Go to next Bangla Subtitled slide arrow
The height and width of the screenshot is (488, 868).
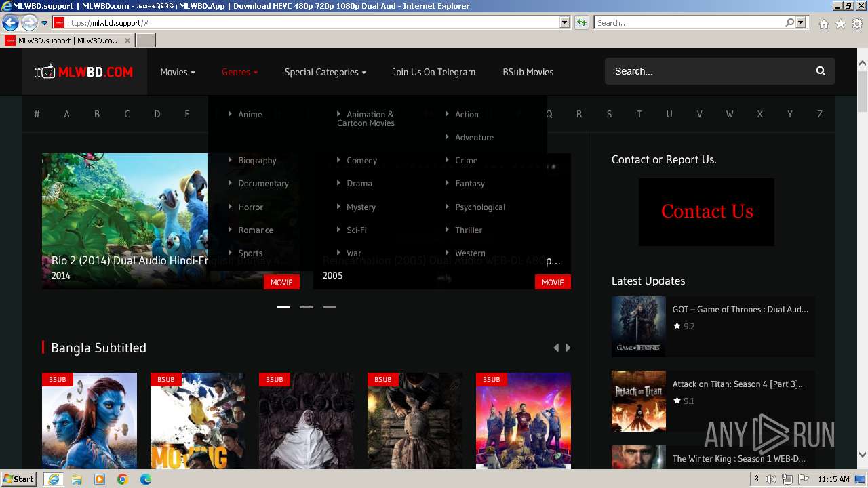pos(568,348)
